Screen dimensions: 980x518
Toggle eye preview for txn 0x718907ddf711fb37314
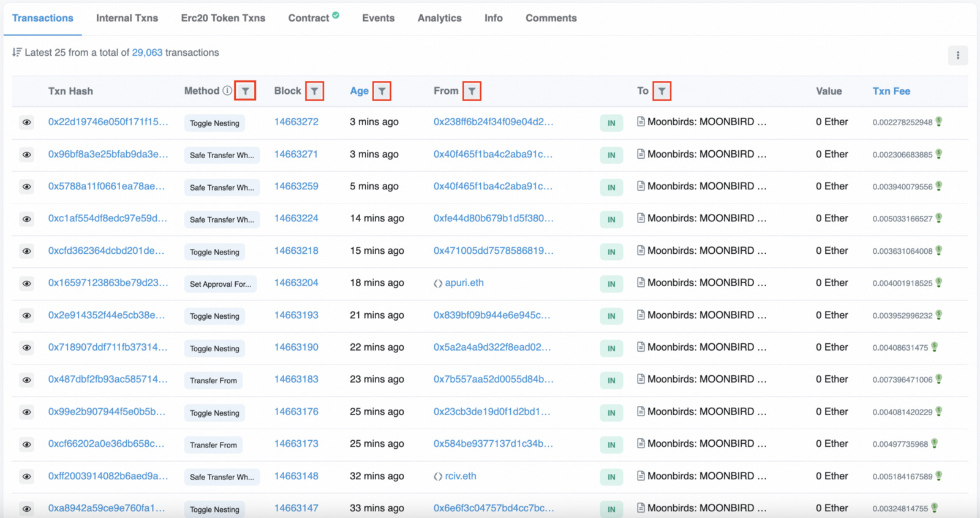[x=26, y=348]
